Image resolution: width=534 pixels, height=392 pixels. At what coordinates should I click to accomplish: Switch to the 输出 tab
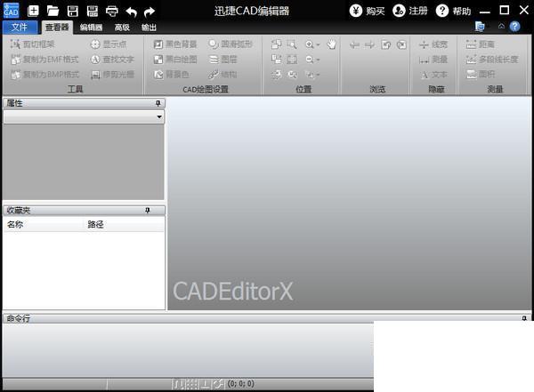pyautogui.click(x=149, y=28)
